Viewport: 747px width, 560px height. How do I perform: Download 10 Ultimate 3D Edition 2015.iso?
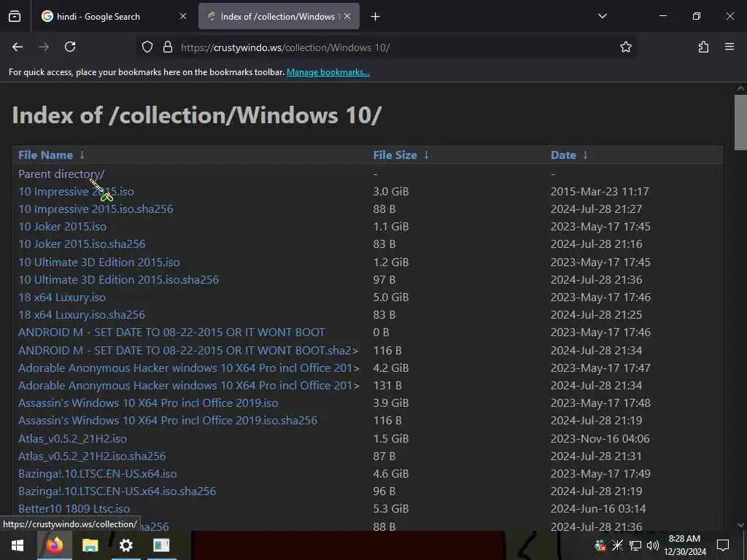[x=99, y=262]
